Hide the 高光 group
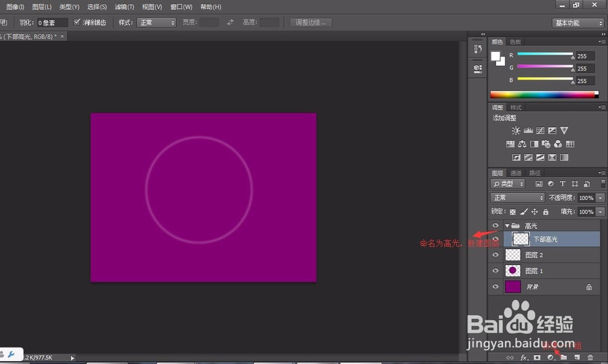Screen dimensions: 608x364 pyautogui.click(x=495, y=225)
